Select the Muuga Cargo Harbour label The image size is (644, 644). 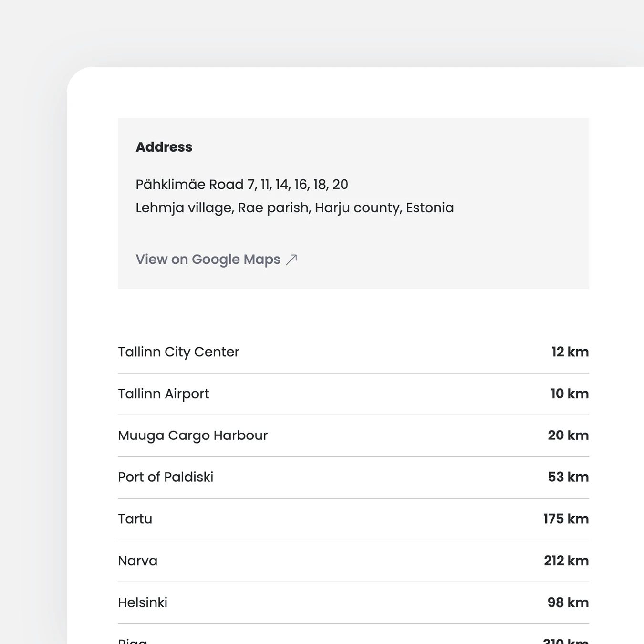pyautogui.click(x=193, y=436)
